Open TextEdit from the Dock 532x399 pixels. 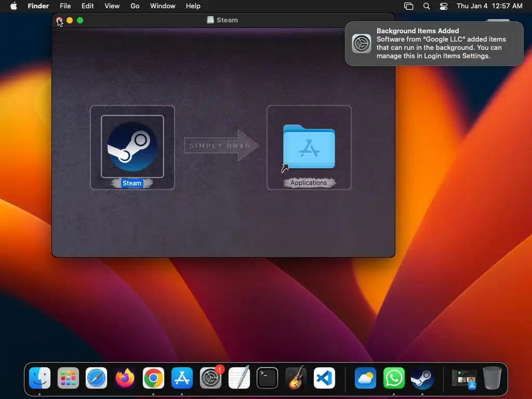[239, 378]
